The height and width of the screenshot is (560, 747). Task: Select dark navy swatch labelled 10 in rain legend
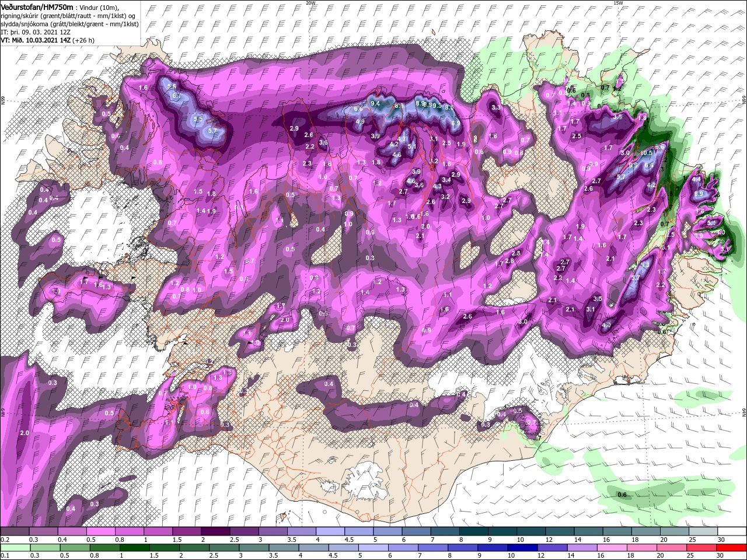(522, 548)
